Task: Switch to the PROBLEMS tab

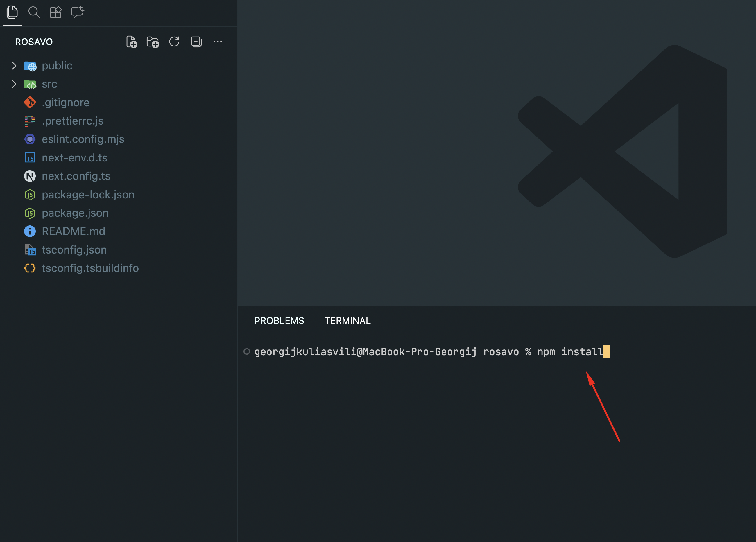Action: pos(279,321)
